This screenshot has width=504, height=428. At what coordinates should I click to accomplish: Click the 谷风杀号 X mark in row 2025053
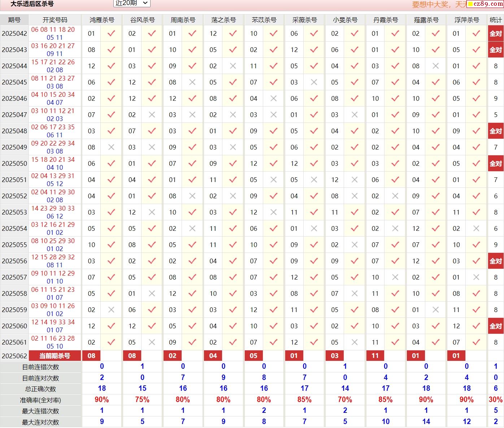(152, 212)
